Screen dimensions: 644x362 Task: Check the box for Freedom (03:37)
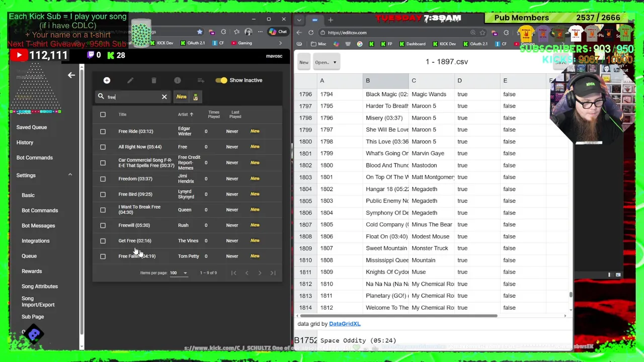click(x=103, y=178)
